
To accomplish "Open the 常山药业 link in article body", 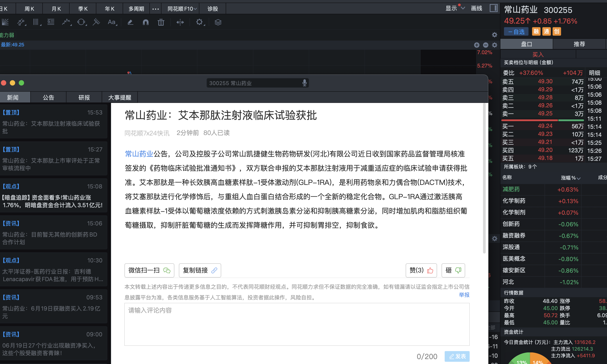I will pos(139,154).
